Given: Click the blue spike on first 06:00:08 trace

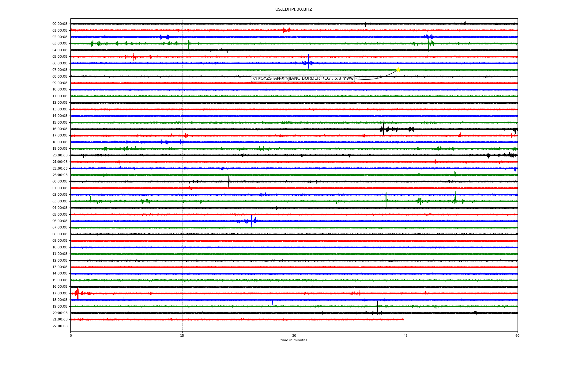Looking at the screenshot, I should click(308, 62).
